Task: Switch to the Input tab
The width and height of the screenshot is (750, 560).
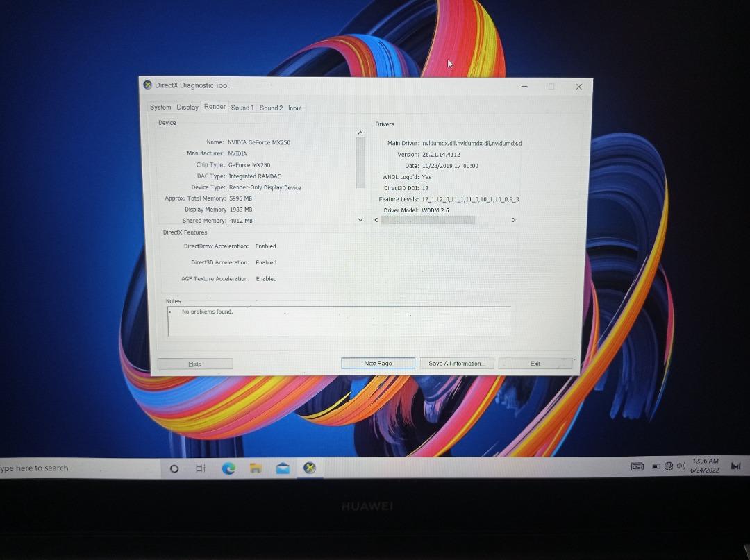Action: tap(295, 108)
